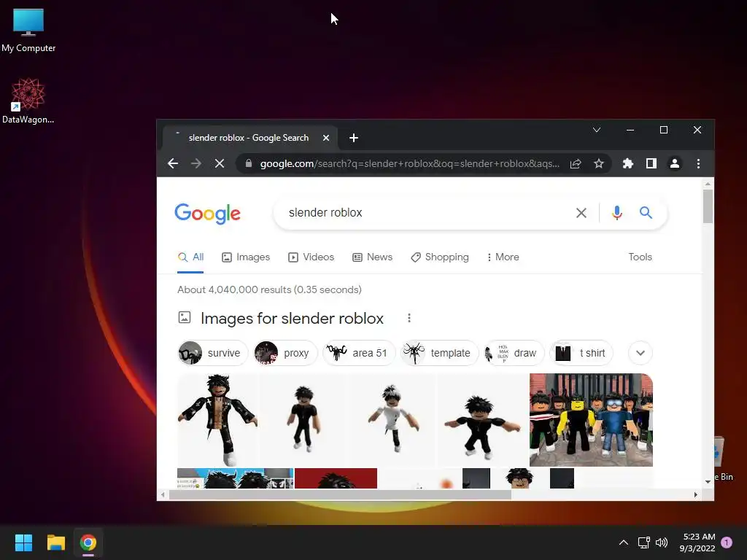
Task: Click the address bar URL
Action: point(410,164)
